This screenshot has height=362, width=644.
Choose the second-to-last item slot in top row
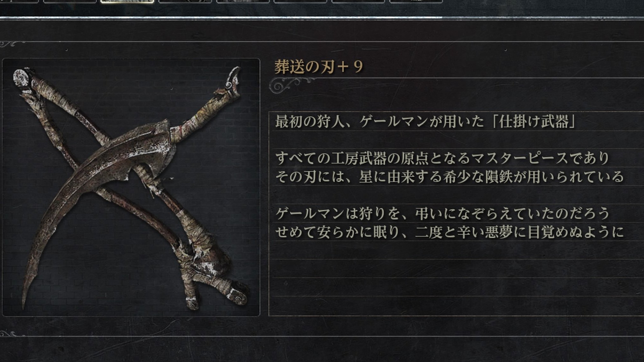[x=358, y=2]
